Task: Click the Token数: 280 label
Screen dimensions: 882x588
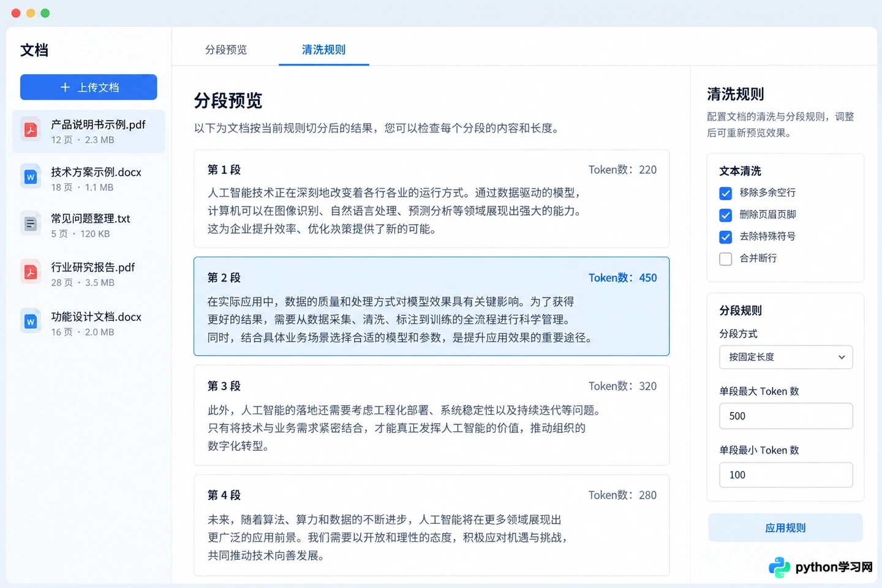Action: coord(622,495)
